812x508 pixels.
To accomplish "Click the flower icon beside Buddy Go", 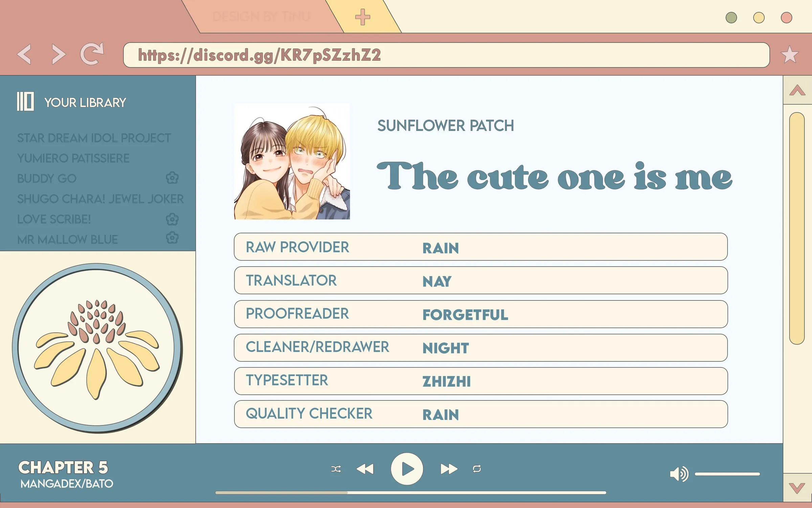I will pos(172,178).
